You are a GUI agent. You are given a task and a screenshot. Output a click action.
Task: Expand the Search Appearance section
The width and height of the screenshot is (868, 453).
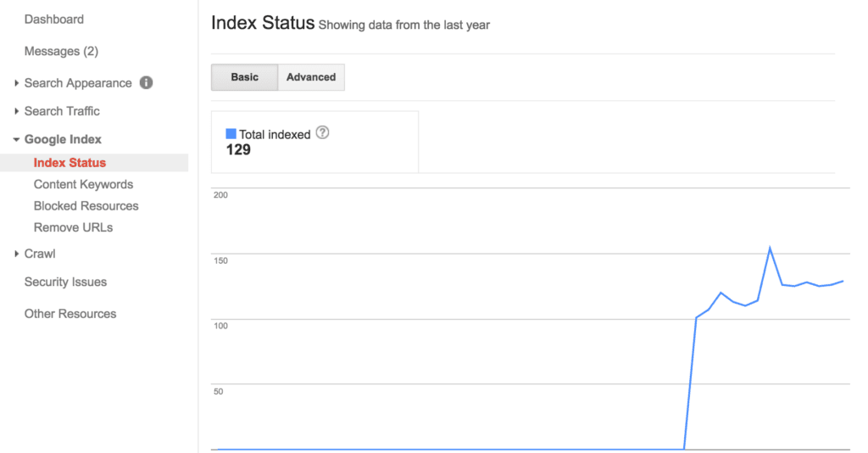coord(77,83)
